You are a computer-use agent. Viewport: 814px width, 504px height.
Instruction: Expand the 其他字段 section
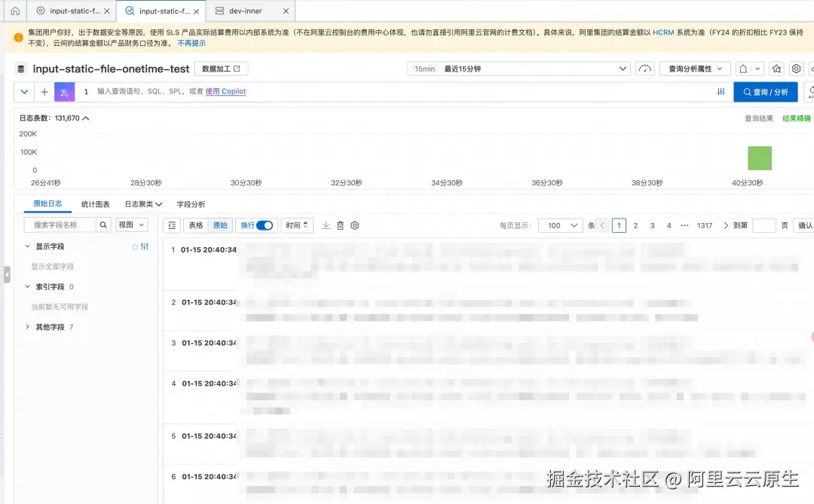28,327
